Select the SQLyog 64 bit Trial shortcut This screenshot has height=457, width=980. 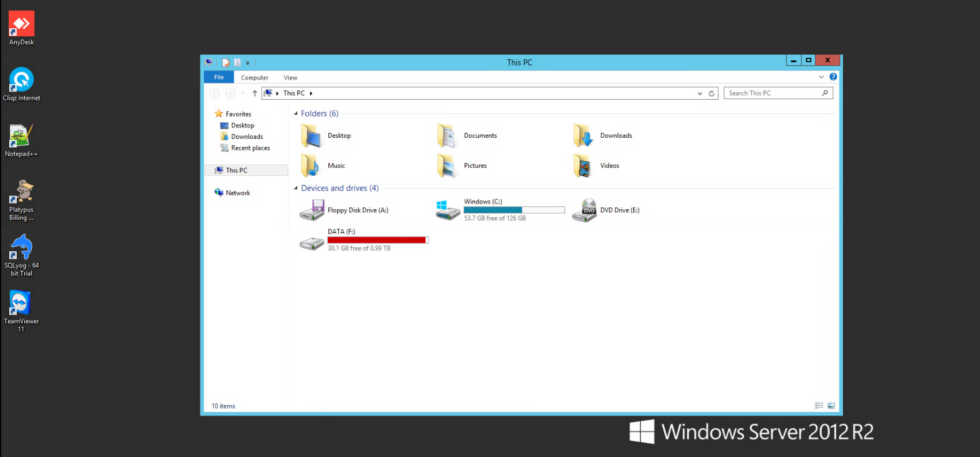coord(21,255)
